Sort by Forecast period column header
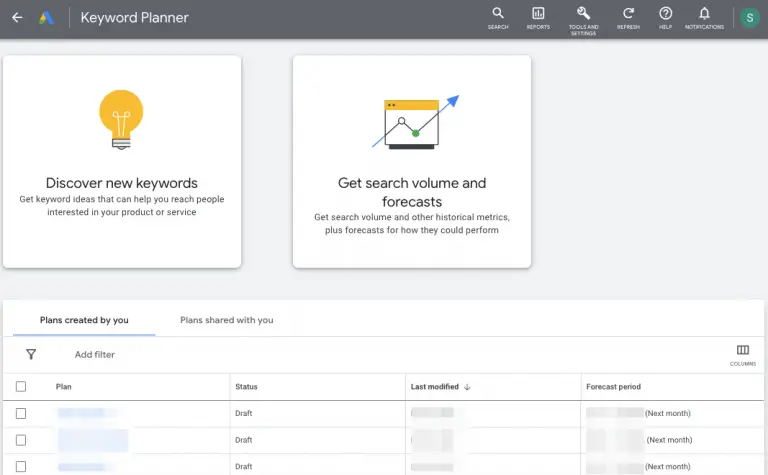Image resolution: width=768 pixels, height=475 pixels. [x=613, y=386]
